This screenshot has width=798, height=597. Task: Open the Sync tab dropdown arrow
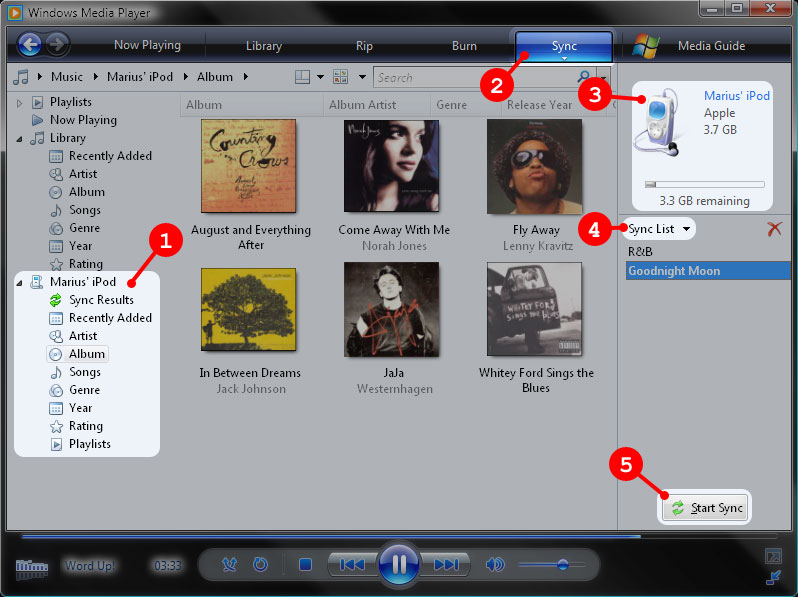[x=564, y=58]
